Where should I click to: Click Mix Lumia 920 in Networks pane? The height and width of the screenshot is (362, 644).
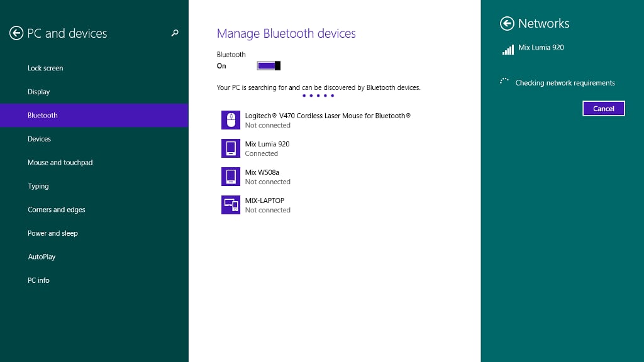coord(541,48)
